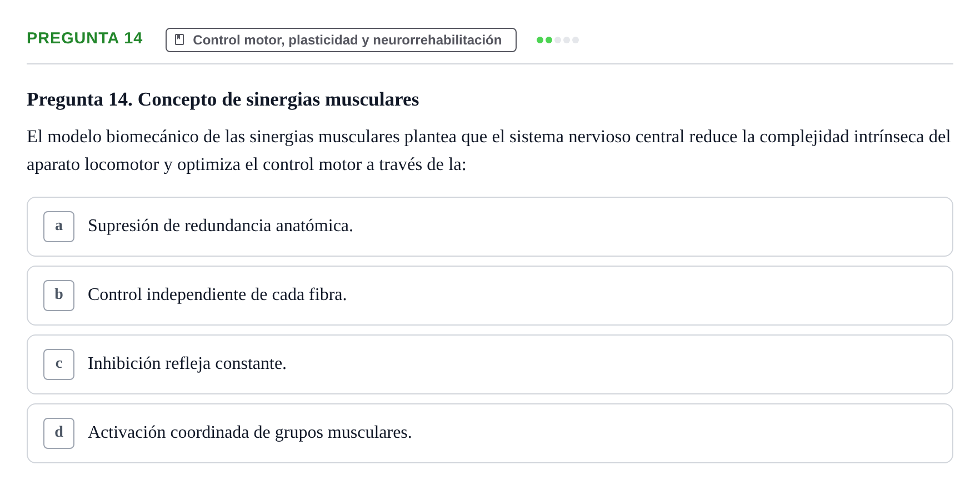980x490 pixels.
Task: Click empty right area of option a card
Action: pos(667,227)
